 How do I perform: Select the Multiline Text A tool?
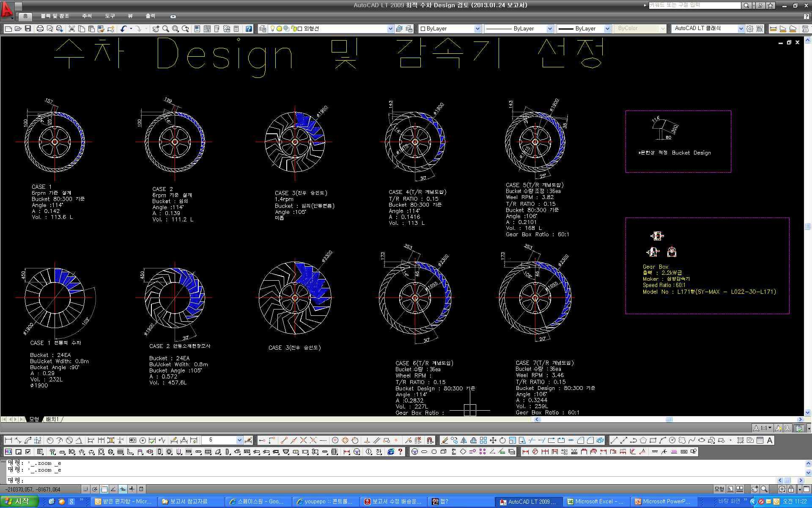(770, 440)
